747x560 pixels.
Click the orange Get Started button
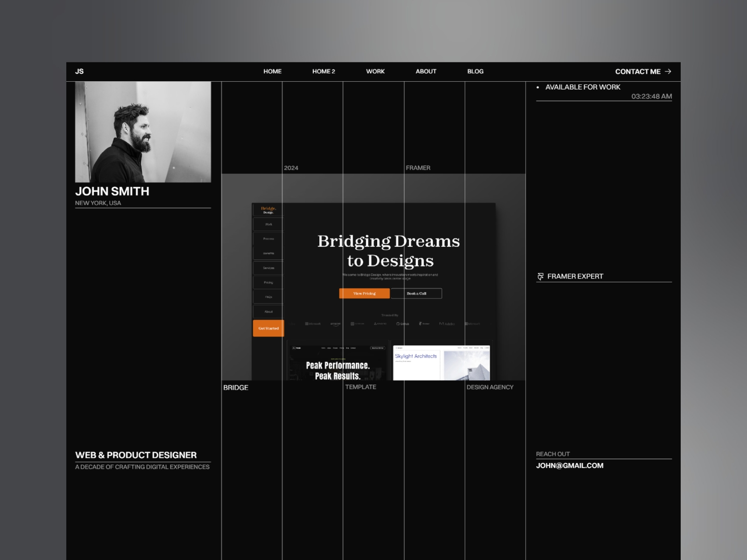click(x=268, y=328)
